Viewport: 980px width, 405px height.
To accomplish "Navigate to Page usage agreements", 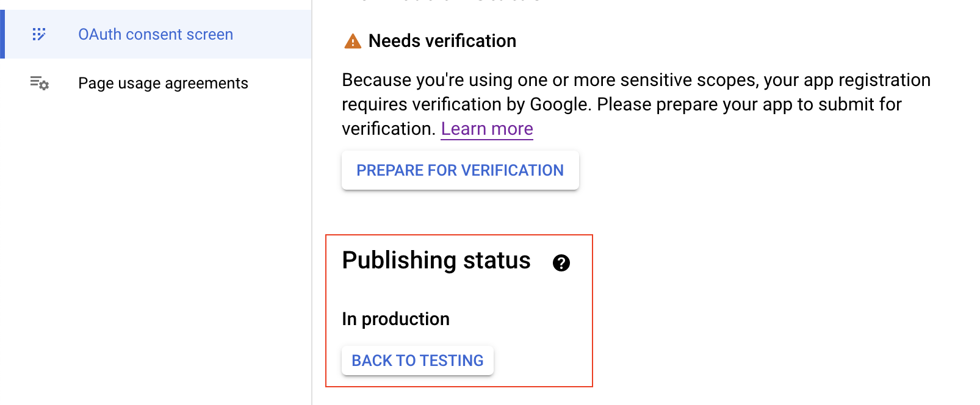I will click(163, 83).
